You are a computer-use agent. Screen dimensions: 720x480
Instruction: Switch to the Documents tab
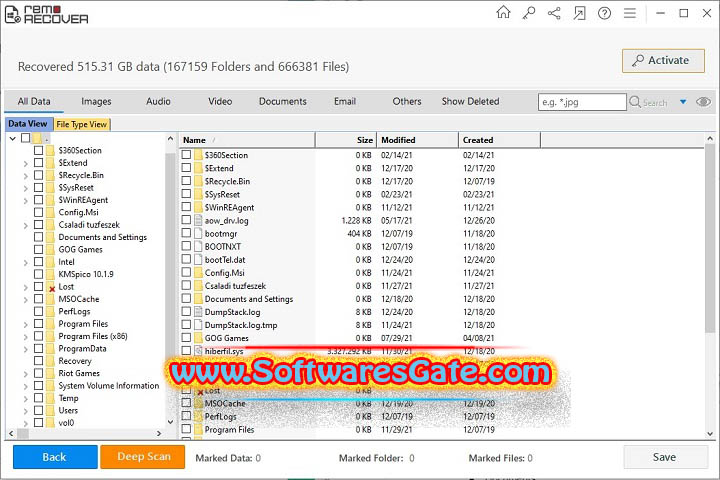point(282,102)
